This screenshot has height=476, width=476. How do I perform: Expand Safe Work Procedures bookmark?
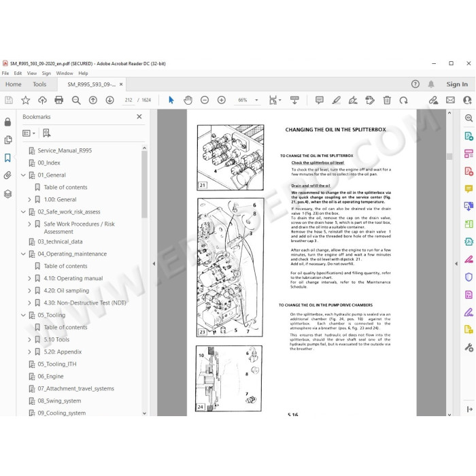click(x=29, y=224)
